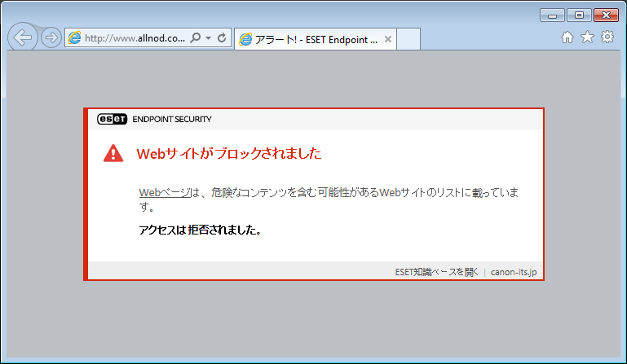Click the IE page icon in address bar
The width and height of the screenshot is (627, 364).
74,38
